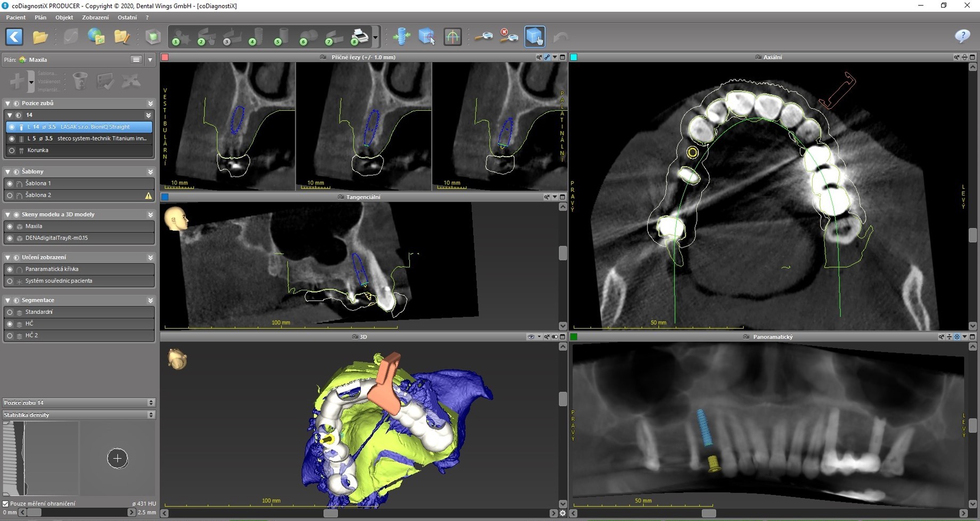Click the Axiální view vertical scrollbar handle

click(973, 235)
